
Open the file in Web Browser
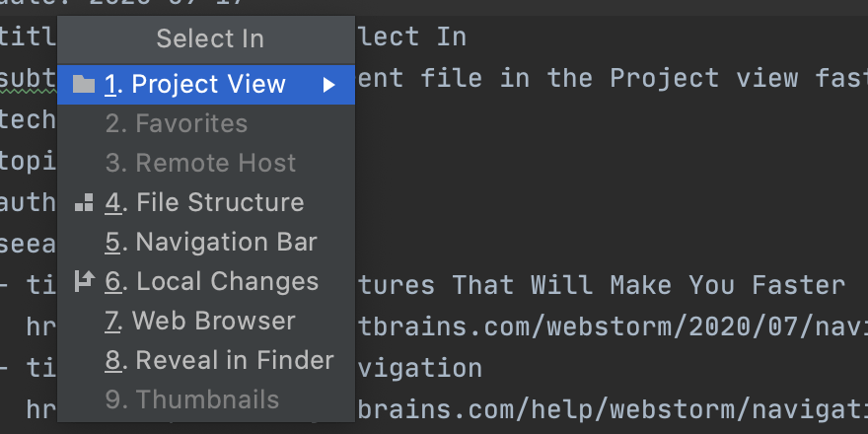(x=199, y=321)
